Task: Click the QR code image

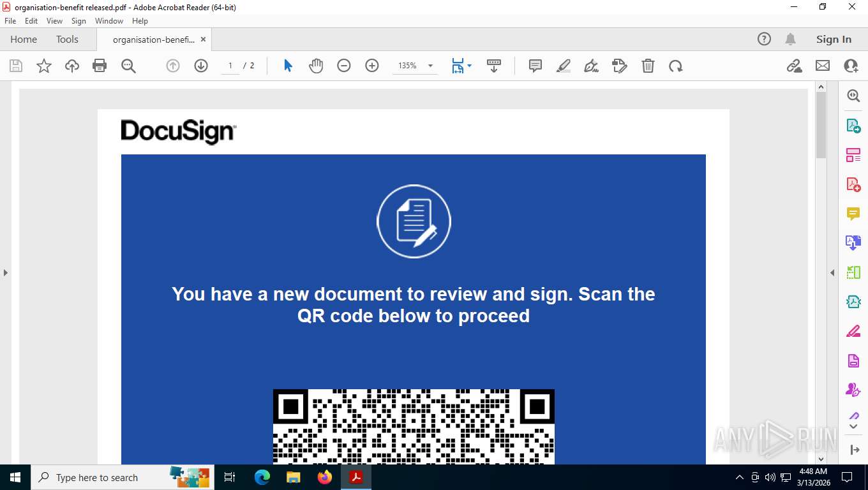Action: click(x=414, y=426)
